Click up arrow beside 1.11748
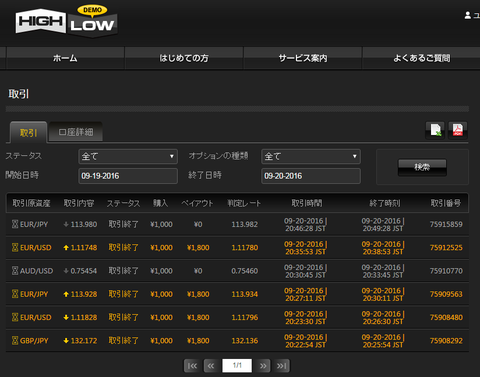Viewport: 480px width, 377px height. click(66, 248)
